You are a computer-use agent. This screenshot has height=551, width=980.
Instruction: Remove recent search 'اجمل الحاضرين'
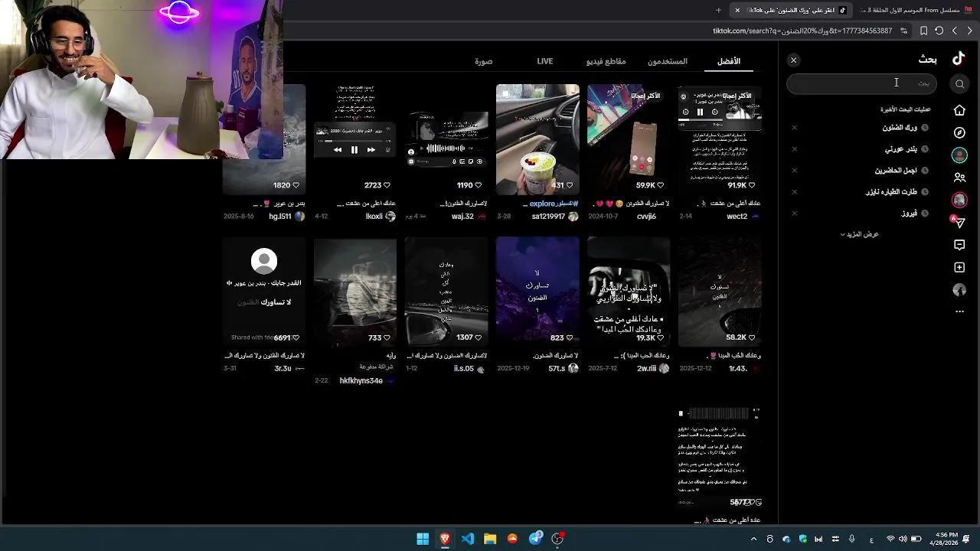tap(794, 171)
